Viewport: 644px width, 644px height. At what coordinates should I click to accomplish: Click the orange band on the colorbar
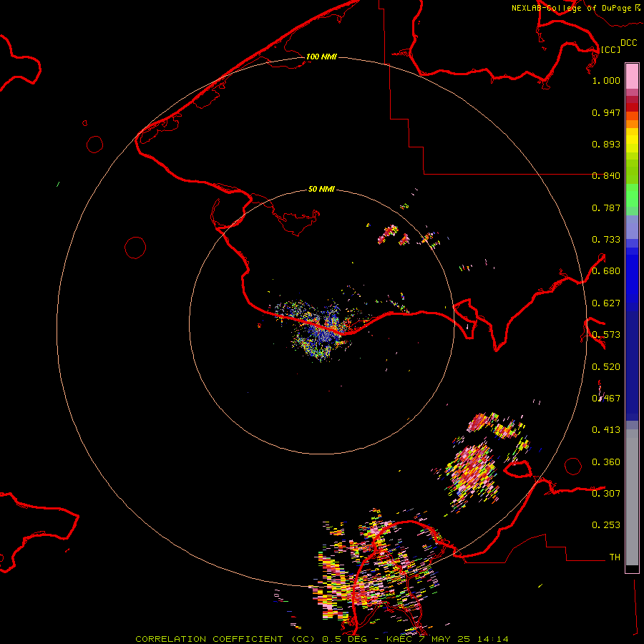632,119
